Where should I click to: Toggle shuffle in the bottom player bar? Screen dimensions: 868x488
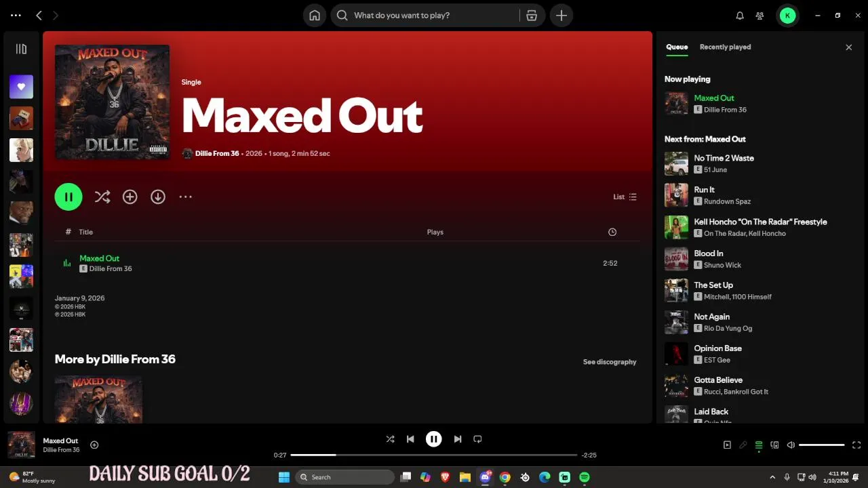[x=390, y=439]
